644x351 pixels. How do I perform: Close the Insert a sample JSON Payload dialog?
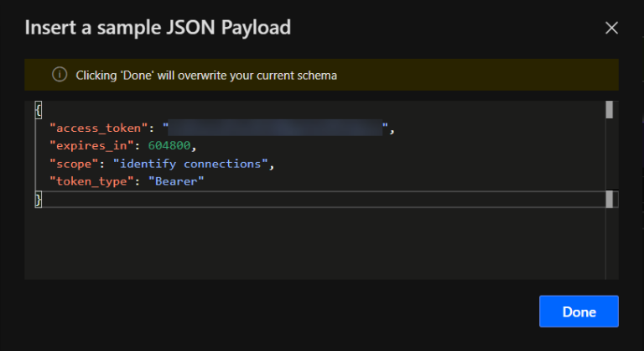(x=611, y=28)
